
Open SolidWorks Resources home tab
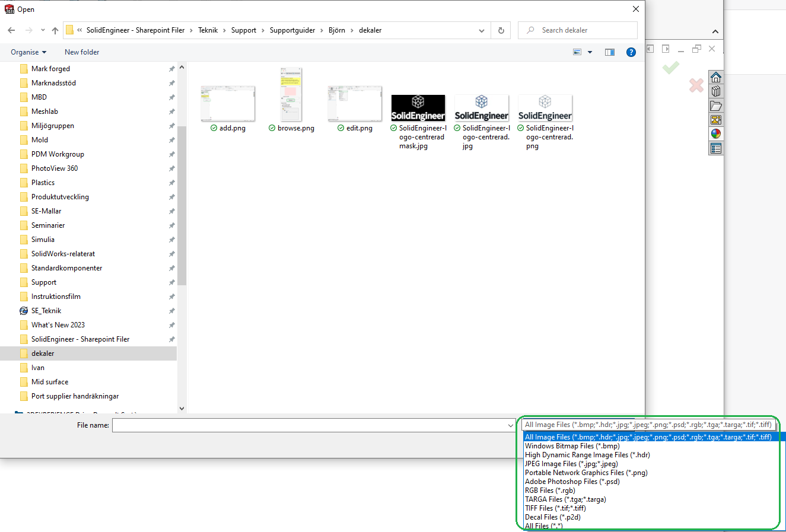(716, 77)
